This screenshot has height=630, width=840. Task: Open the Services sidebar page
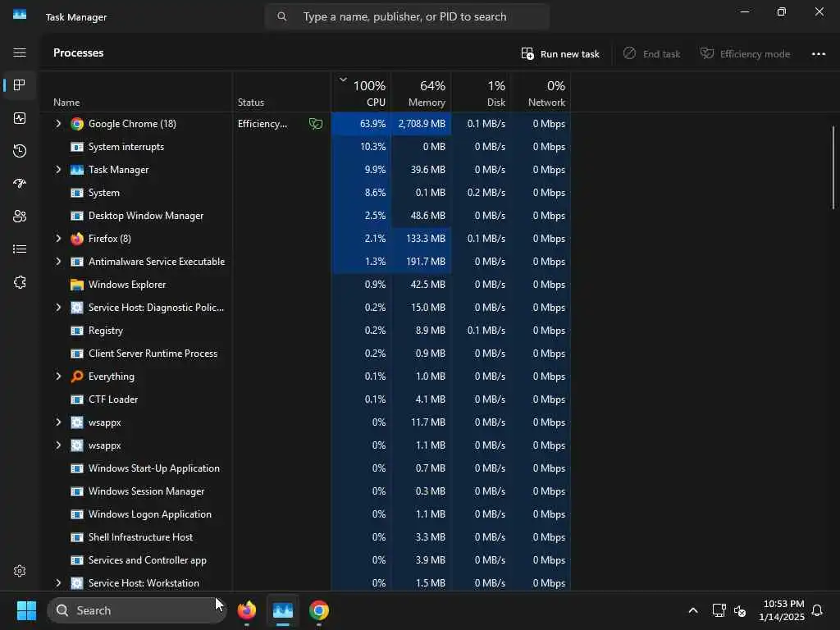20,282
